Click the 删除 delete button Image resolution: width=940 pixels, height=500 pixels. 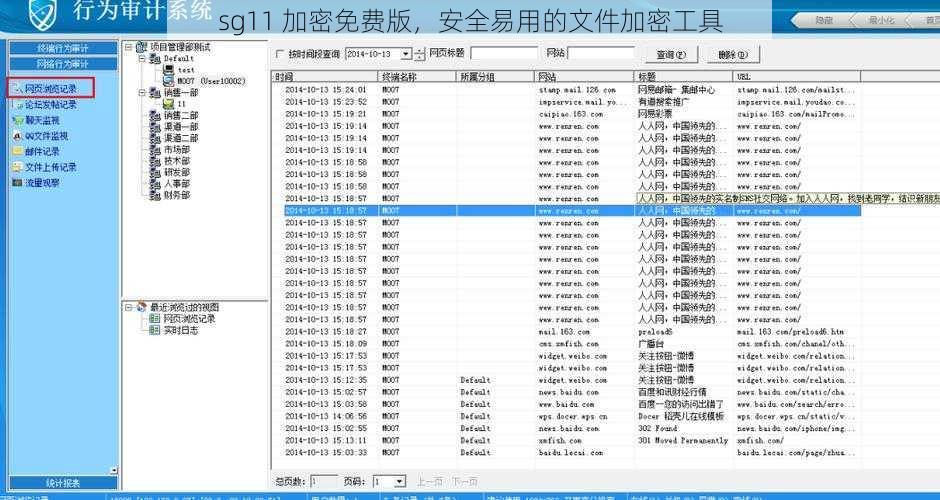[x=733, y=55]
